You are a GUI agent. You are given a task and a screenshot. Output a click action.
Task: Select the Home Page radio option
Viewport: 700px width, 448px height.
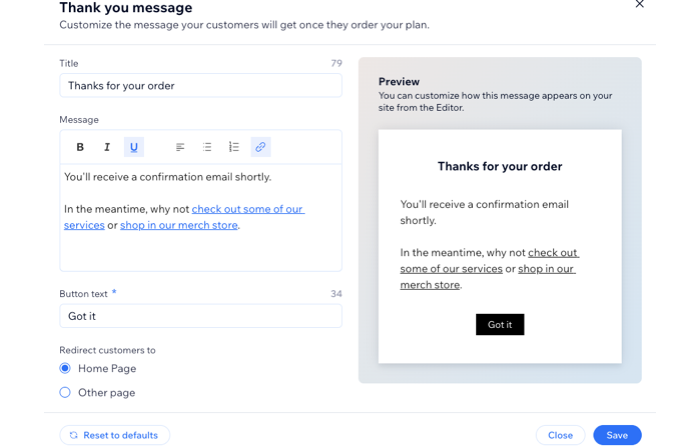coord(65,368)
